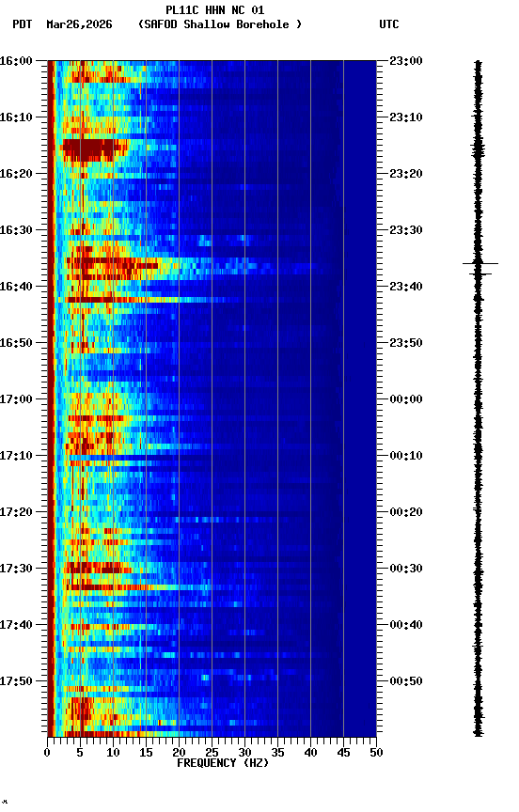Click the 00:10 UTC time label
The height and width of the screenshot is (812, 519).
click(x=406, y=456)
